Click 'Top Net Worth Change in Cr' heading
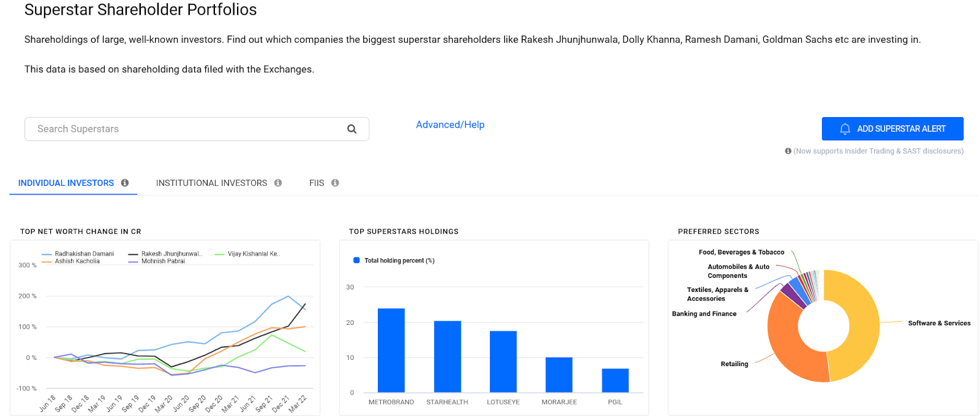Image resolution: width=980 pixels, height=420 pixels. click(81, 232)
